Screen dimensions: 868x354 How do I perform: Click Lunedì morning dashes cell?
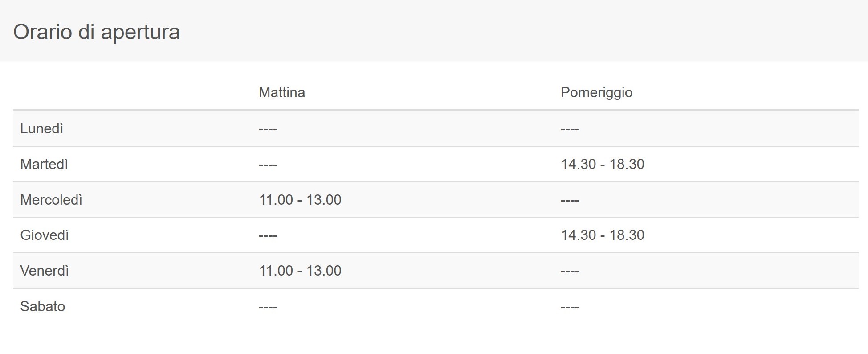[x=268, y=129]
